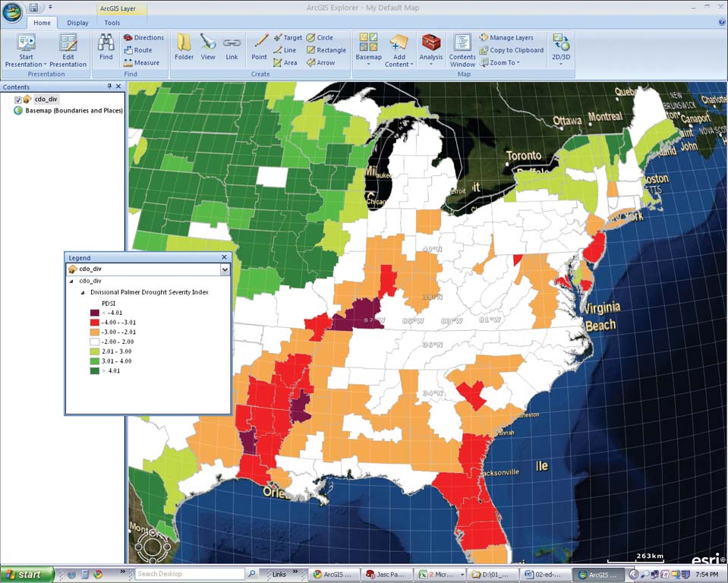Select the Area drawing tool
The height and width of the screenshot is (583, 728).
285,63
